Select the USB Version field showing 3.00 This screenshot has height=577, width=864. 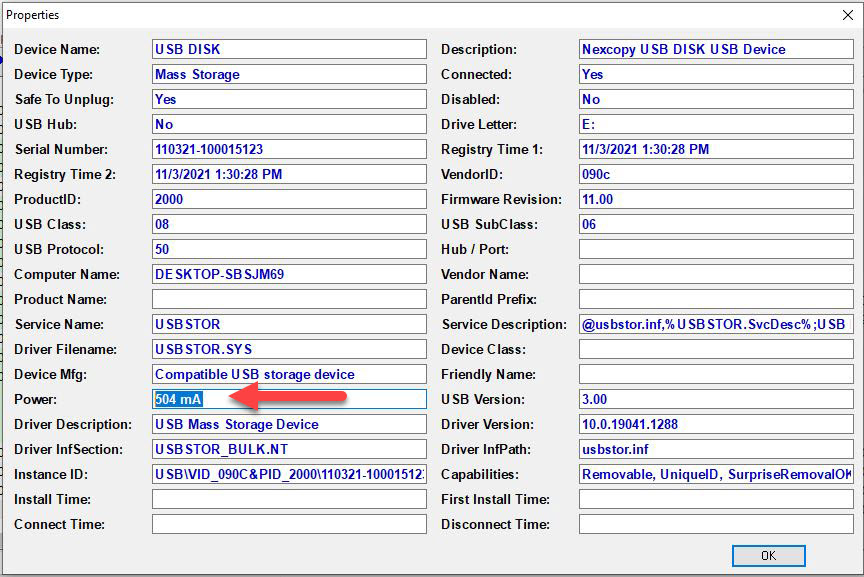[716, 399]
